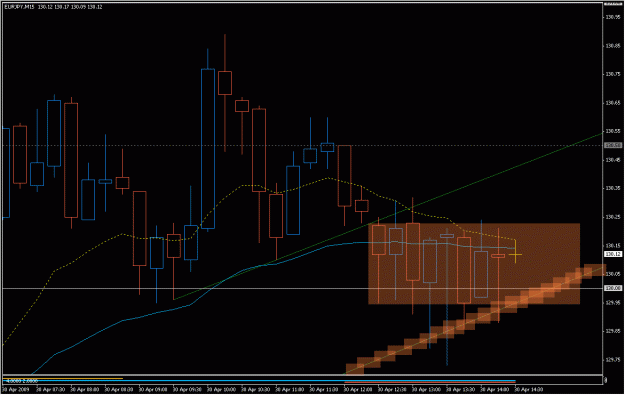Click the 130.75 price scale label
Screen dimensions: 625x395
tap(613, 74)
